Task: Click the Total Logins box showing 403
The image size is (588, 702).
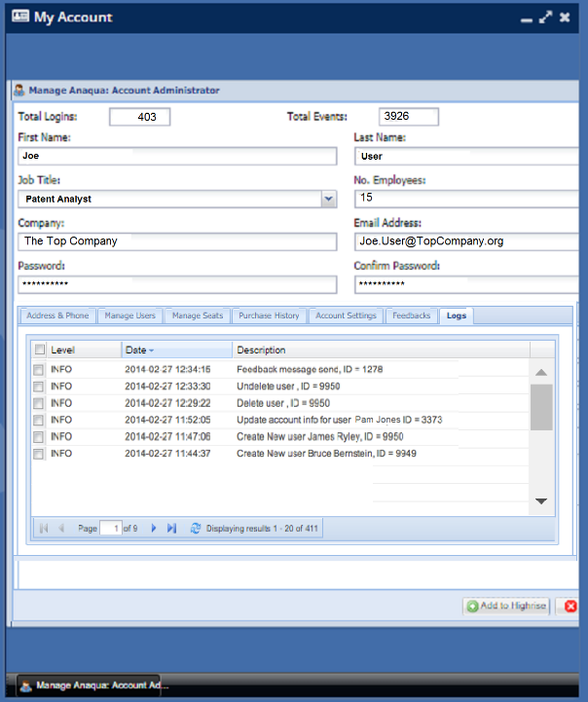Action: [x=139, y=117]
